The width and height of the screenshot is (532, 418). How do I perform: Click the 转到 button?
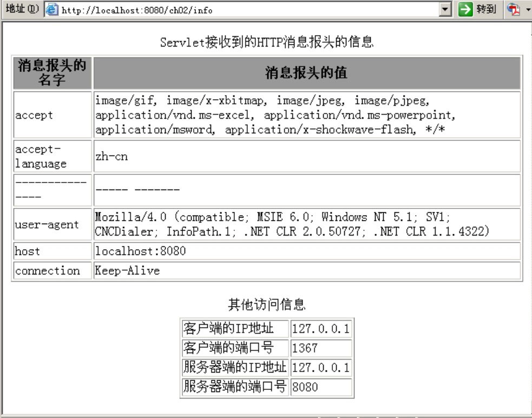(477, 9)
